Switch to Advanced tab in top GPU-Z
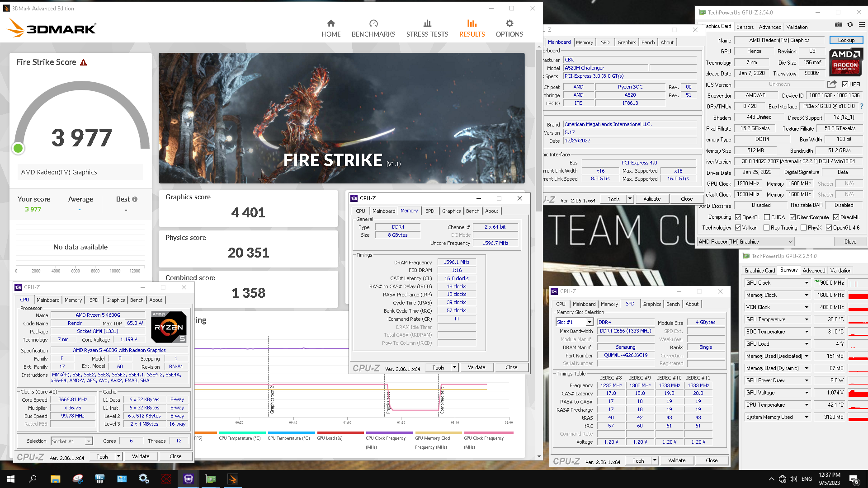 (x=770, y=27)
